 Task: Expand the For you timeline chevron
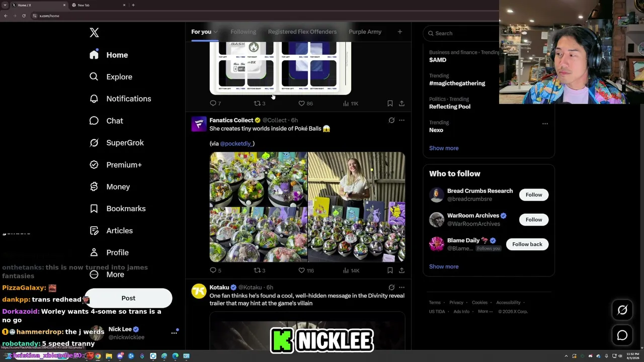click(x=215, y=32)
